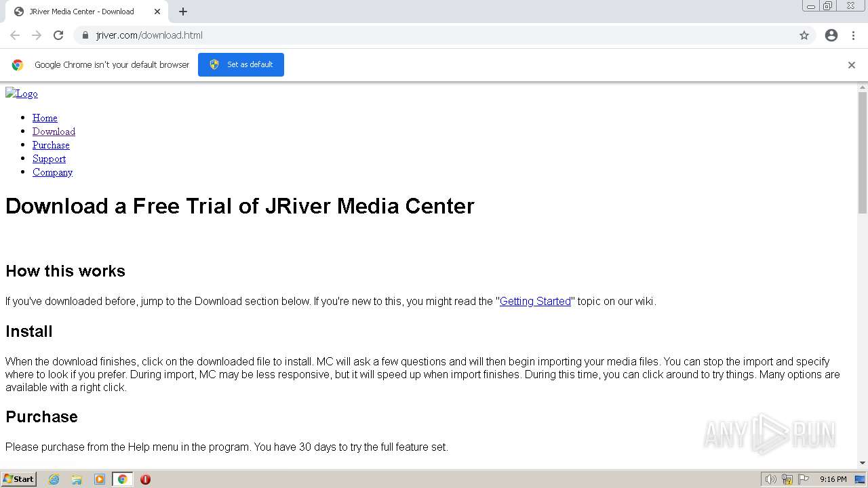
Task: Open Chrome's three-dot menu
Action: click(853, 35)
